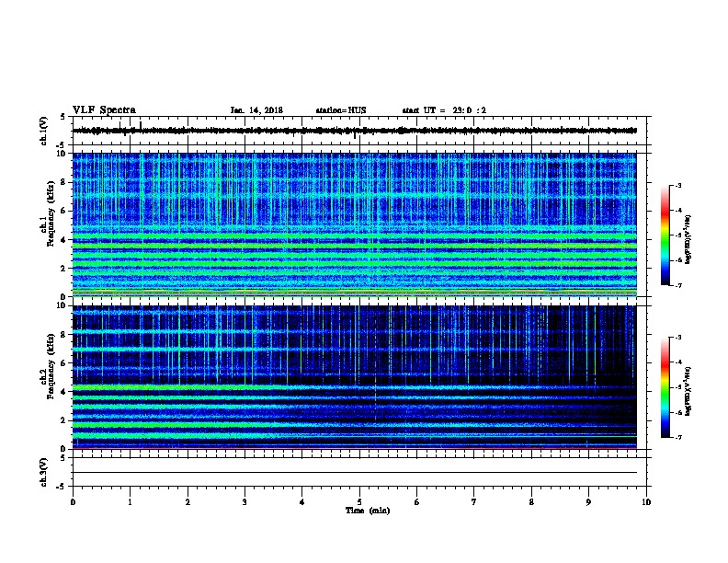Click the "start UT = 23: 0 : 2" text
This screenshot has width=728, height=563.
[444, 110]
